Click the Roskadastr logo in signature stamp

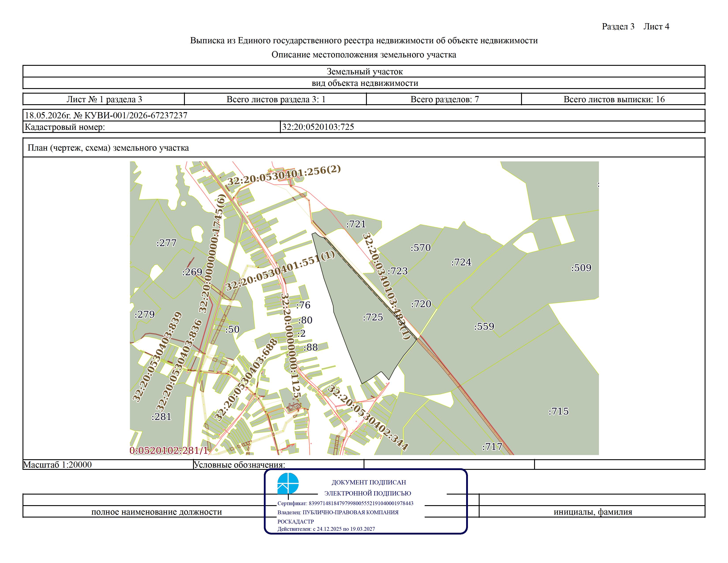(288, 483)
